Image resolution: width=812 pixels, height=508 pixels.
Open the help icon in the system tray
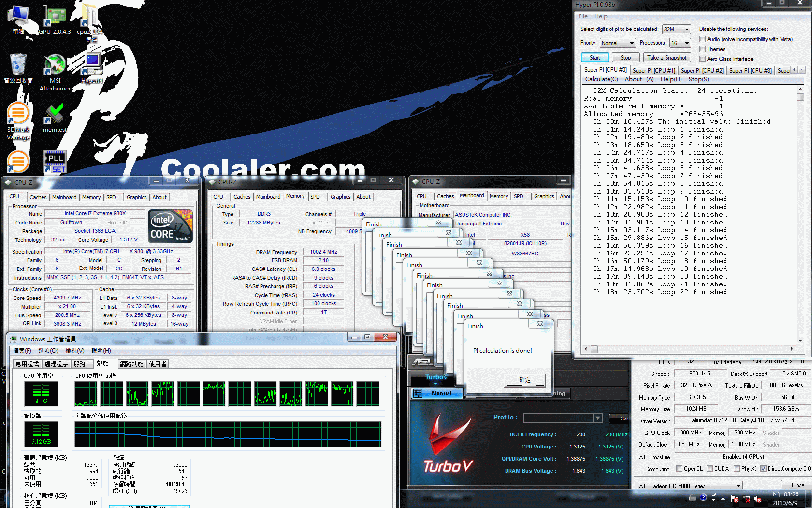tap(703, 497)
